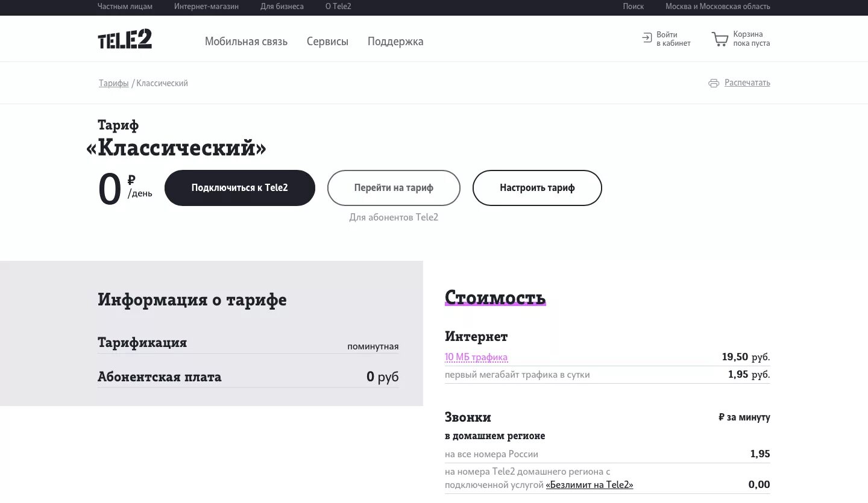868x503 pixels.
Task: Click 19,50 руб. price
Action: [746, 357]
